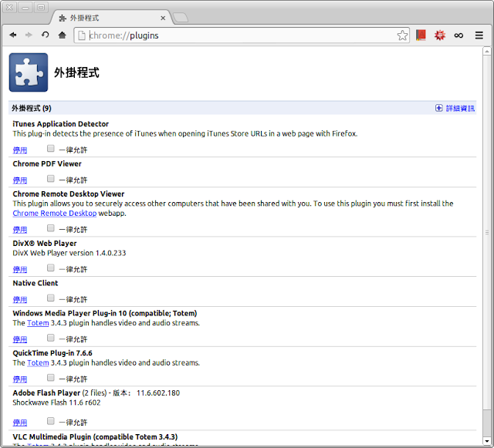Open the Chrome hamburger menu
The width and height of the screenshot is (494, 448).
click(x=479, y=35)
